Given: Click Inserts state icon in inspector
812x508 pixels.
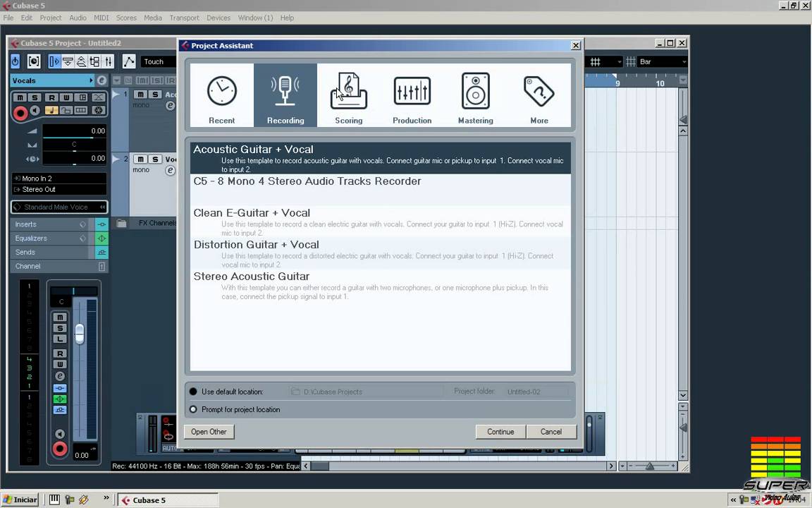Looking at the screenshot, I should pos(101,224).
